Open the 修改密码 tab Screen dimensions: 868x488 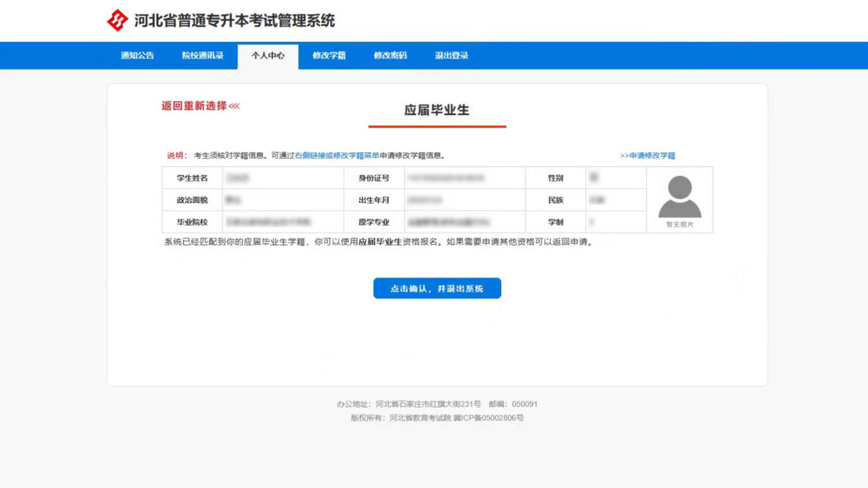point(390,56)
